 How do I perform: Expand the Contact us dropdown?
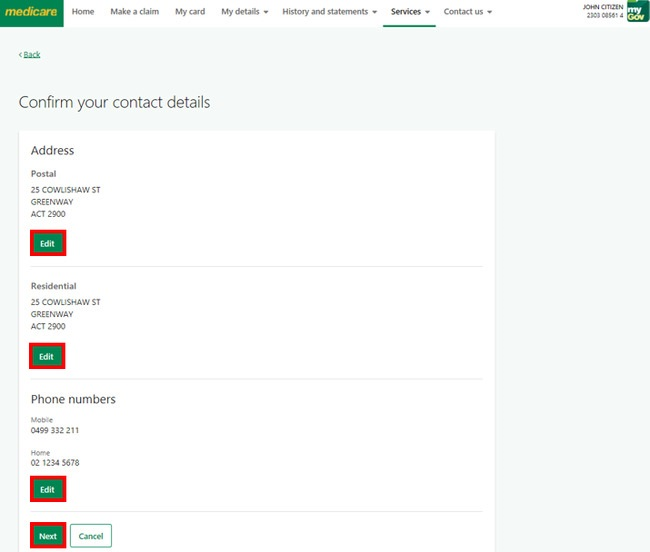[x=468, y=12]
